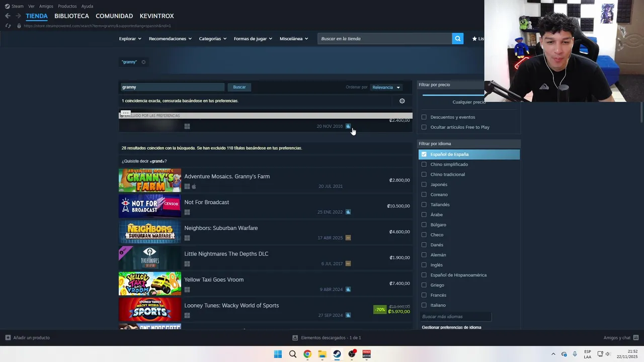Open the Formas de jugar dropdown

tap(253, 39)
